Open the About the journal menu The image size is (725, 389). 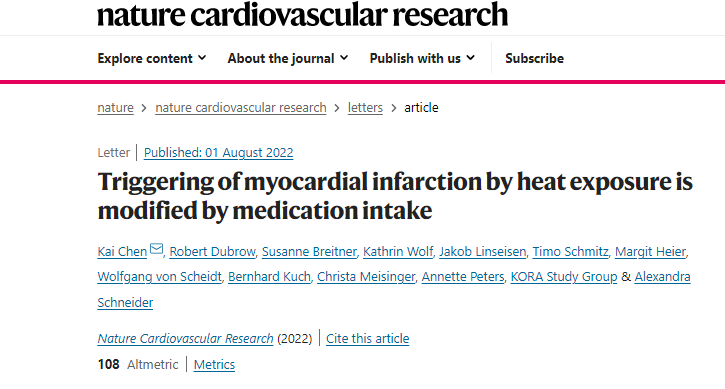pos(288,58)
